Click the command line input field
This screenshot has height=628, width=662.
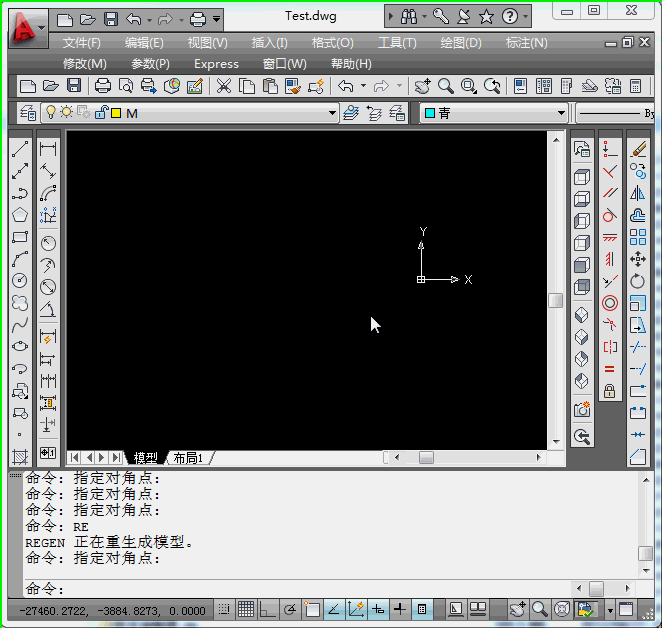click(x=300, y=589)
